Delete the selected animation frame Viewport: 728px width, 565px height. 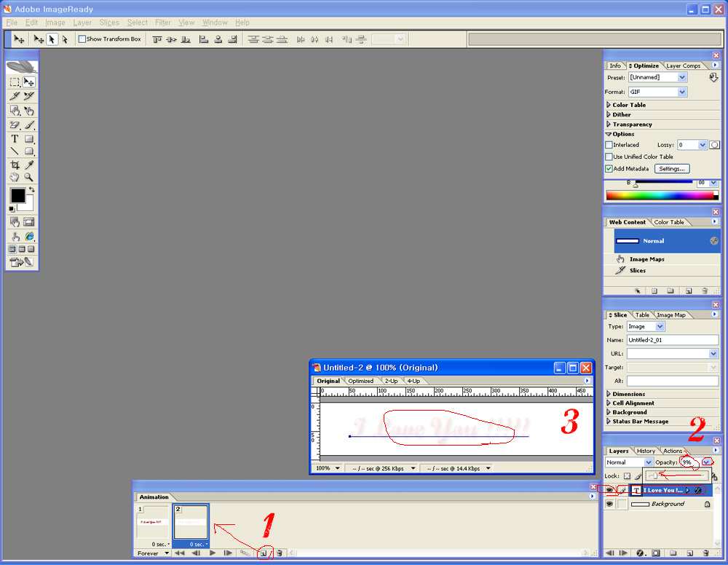[280, 553]
